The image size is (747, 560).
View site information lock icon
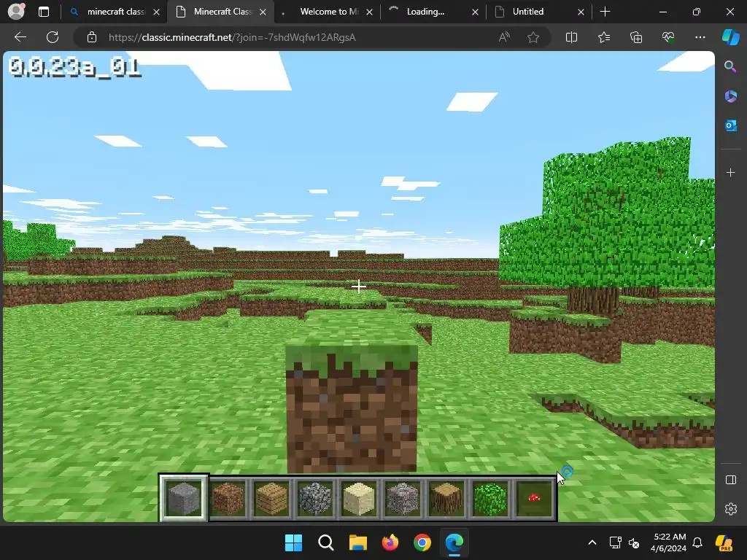click(92, 37)
